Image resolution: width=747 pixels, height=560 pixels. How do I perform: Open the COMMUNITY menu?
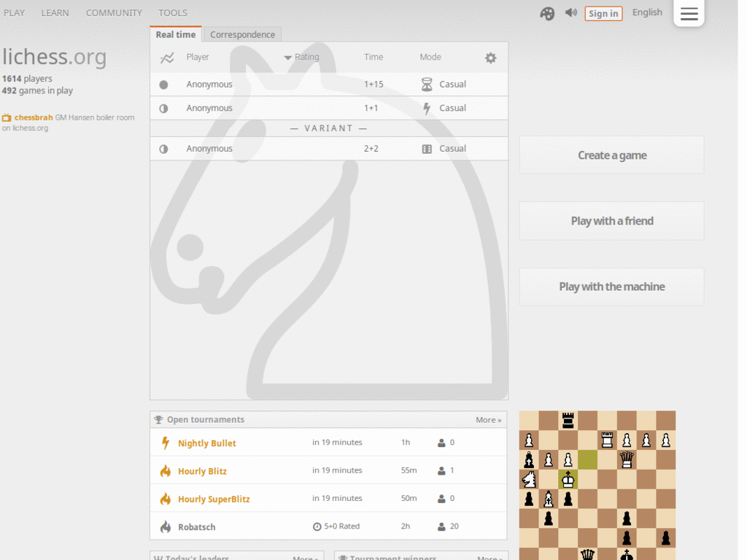[x=114, y=13]
